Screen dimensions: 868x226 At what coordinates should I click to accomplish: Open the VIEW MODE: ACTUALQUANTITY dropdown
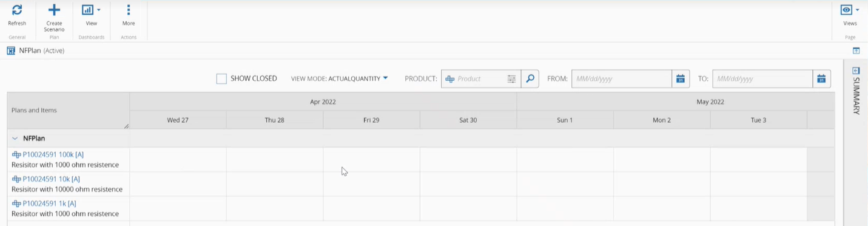point(339,78)
